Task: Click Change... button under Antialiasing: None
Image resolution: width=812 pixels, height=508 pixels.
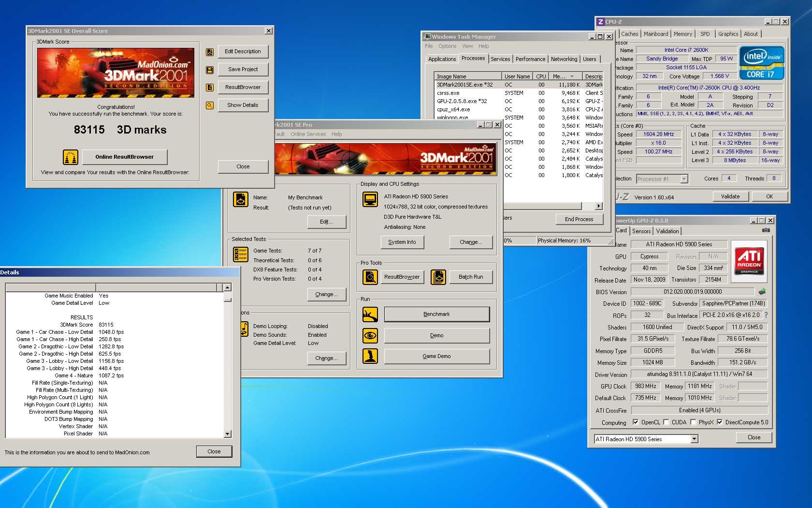Action: [x=471, y=242]
